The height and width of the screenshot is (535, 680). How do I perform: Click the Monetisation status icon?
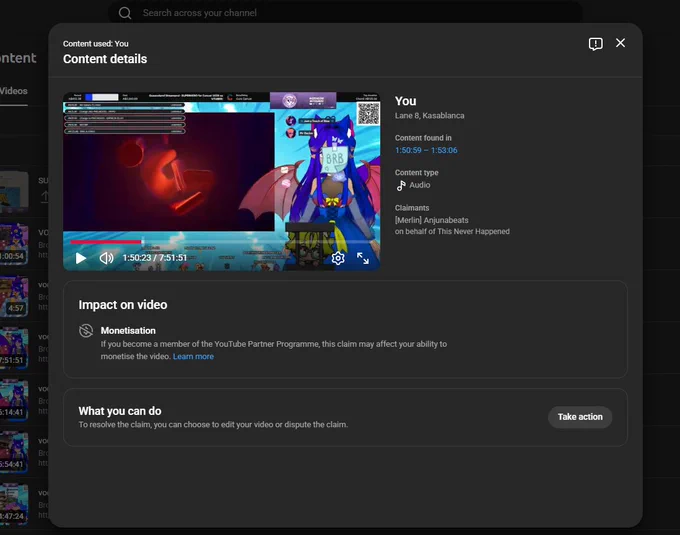pos(86,331)
